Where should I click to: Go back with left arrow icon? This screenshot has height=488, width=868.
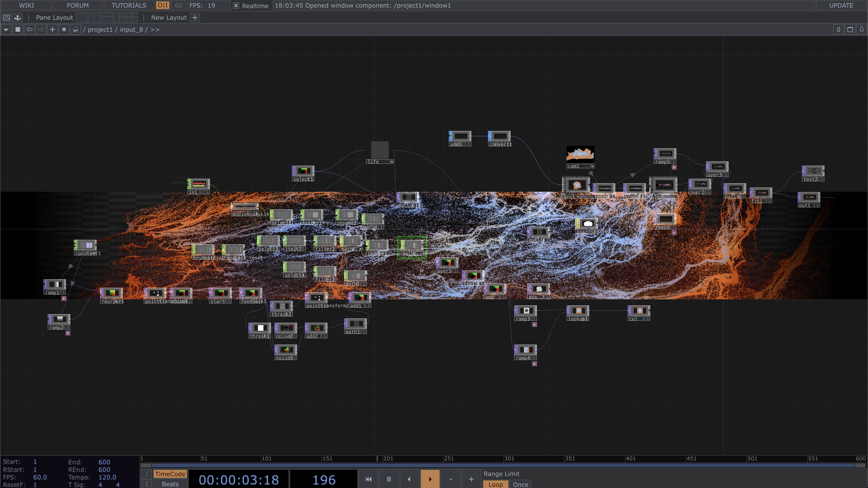[x=29, y=30]
